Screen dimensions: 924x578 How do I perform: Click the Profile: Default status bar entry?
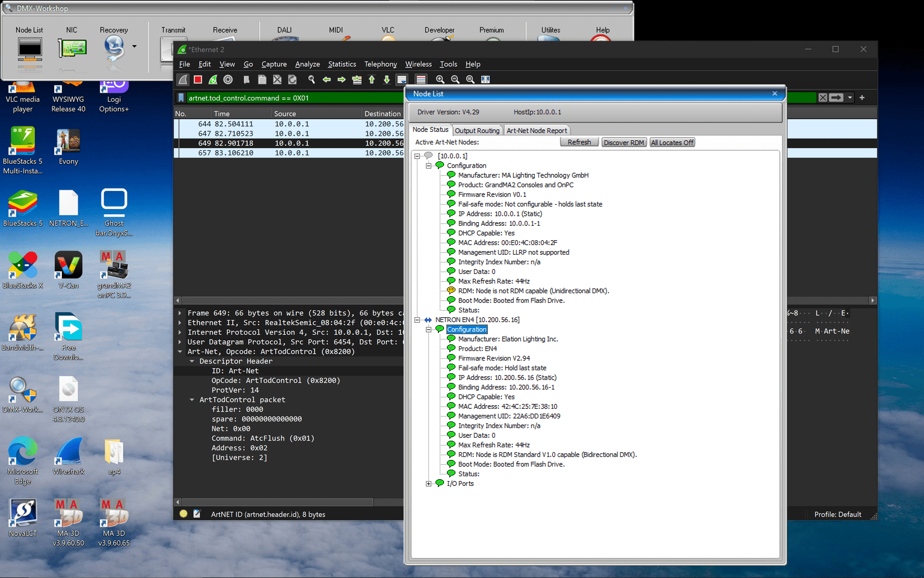(837, 514)
